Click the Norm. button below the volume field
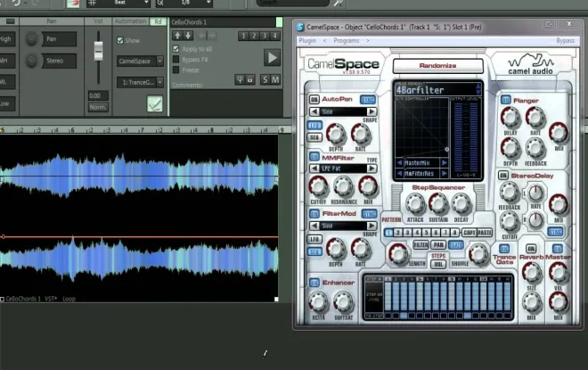 (98, 107)
